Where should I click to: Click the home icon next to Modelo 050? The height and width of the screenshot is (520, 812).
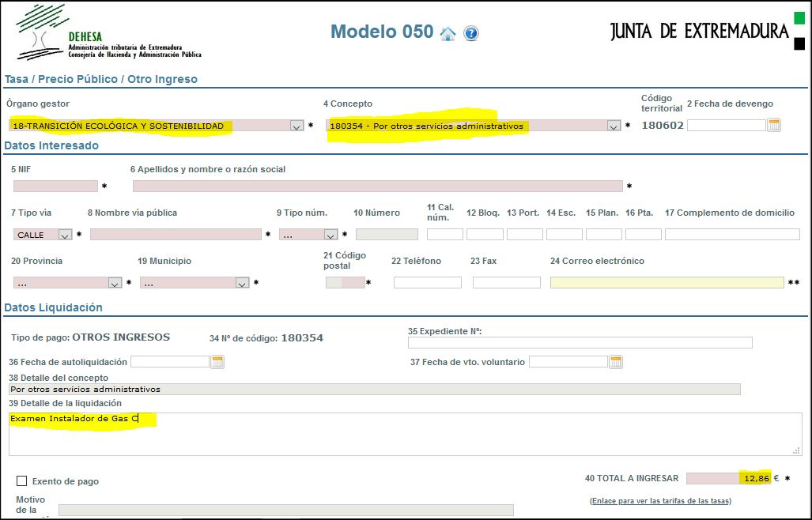pos(448,33)
